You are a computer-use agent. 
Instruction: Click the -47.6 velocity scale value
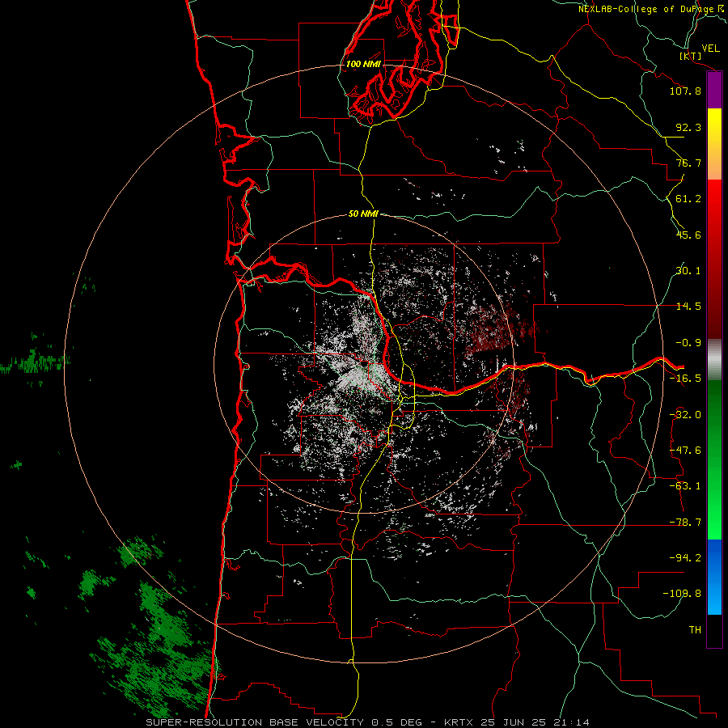pyautogui.click(x=685, y=451)
